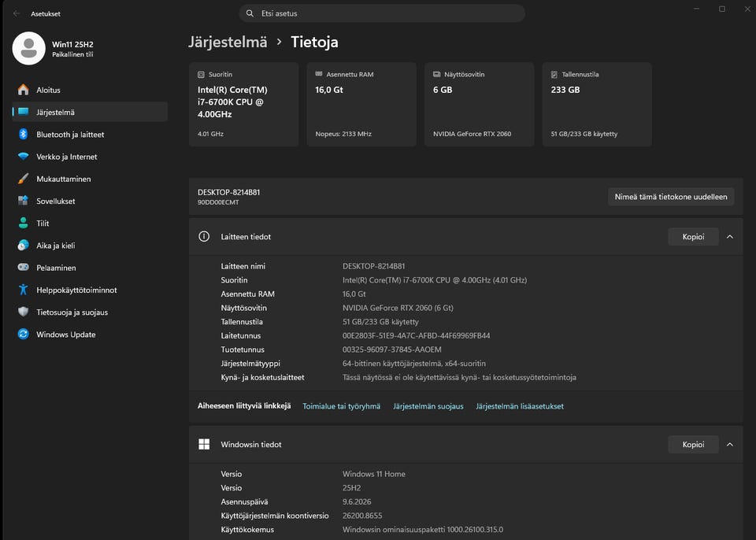Click the Kynä- ja kosketuslaitteet row label
The image size is (756, 540).
pyautogui.click(x=262, y=378)
